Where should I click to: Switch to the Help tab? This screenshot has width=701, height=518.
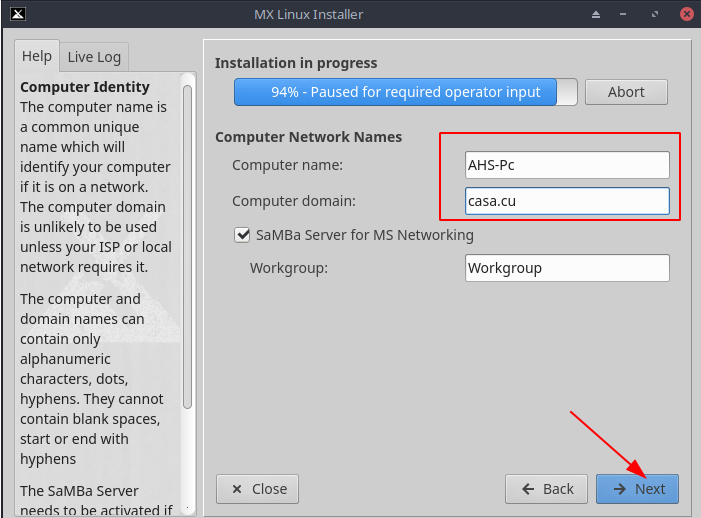click(x=37, y=56)
